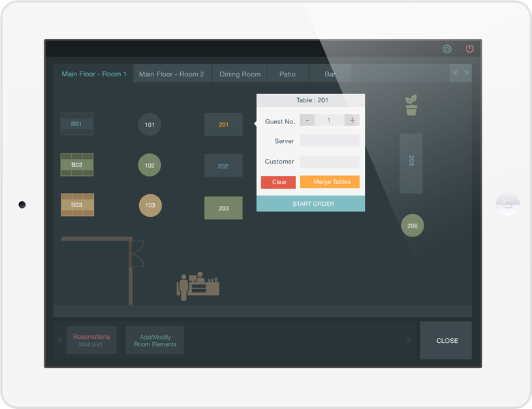Select booth table B02
The image size is (532, 409).
coord(76,165)
